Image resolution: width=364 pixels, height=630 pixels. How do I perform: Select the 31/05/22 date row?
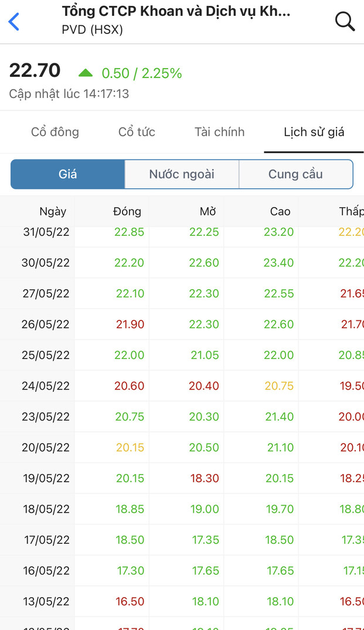pyautogui.click(x=46, y=232)
